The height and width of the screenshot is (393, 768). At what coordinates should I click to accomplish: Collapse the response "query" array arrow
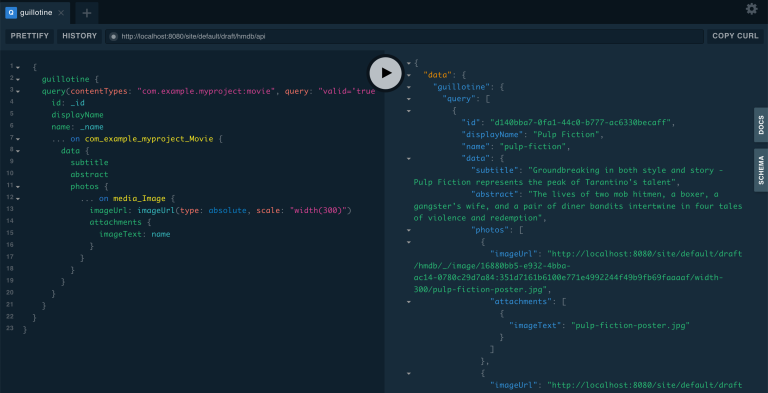pyautogui.click(x=409, y=99)
